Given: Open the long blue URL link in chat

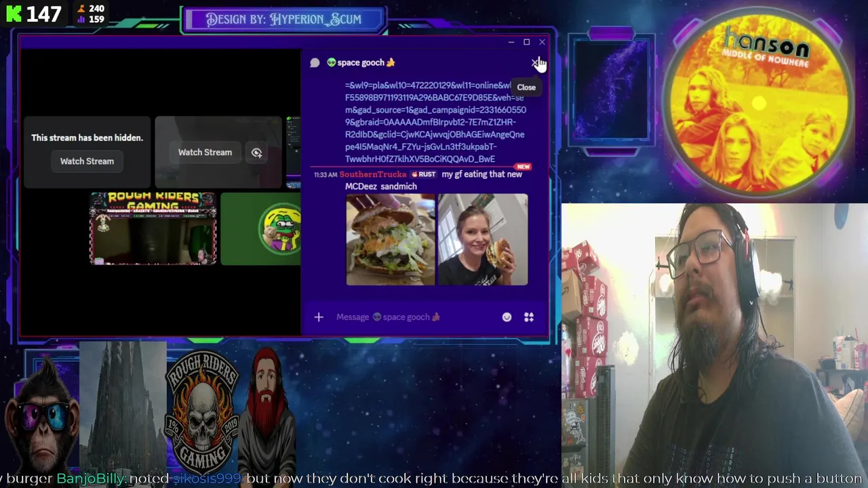Looking at the screenshot, I should pos(435,122).
